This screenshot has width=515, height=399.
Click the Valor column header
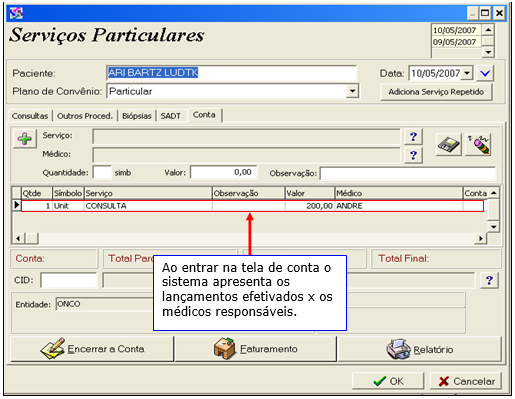[310, 193]
